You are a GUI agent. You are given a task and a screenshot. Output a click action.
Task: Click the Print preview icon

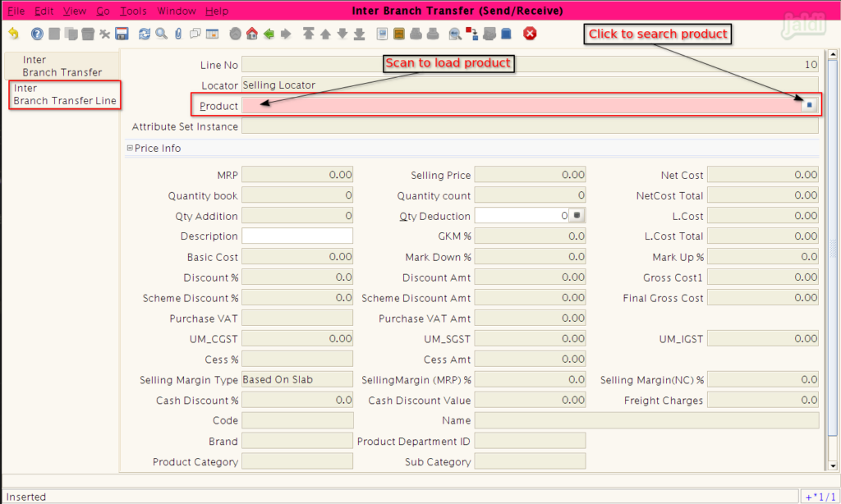point(416,34)
